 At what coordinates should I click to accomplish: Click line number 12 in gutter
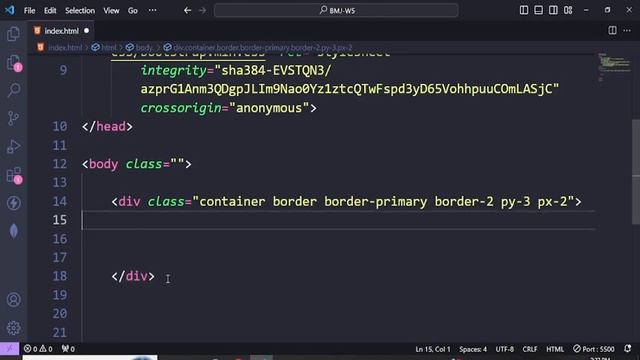pyautogui.click(x=60, y=164)
